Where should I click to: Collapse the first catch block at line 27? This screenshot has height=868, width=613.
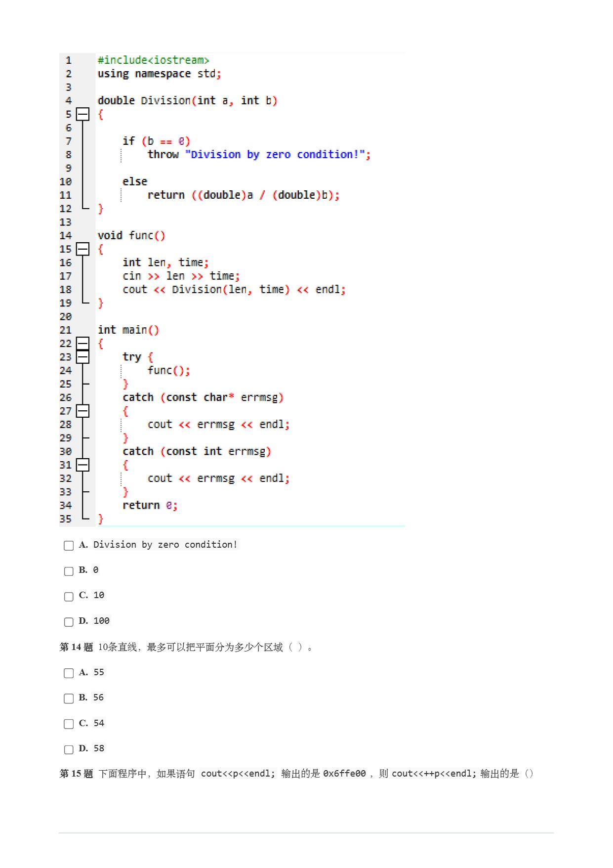[x=83, y=411]
